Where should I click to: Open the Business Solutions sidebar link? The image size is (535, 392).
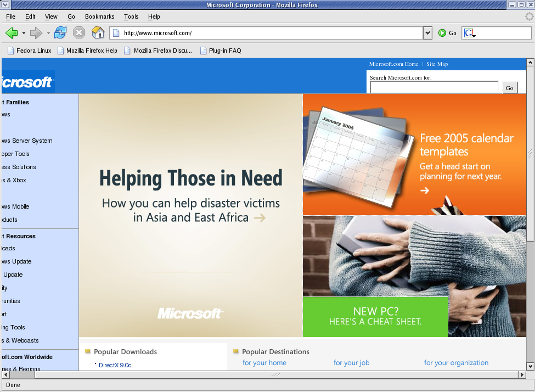tap(19, 167)
